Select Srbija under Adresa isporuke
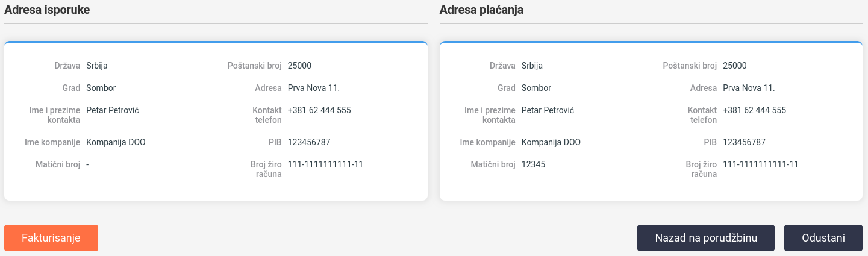The height and width of the screenshot is (256, 868). click(x=97, y=66)
